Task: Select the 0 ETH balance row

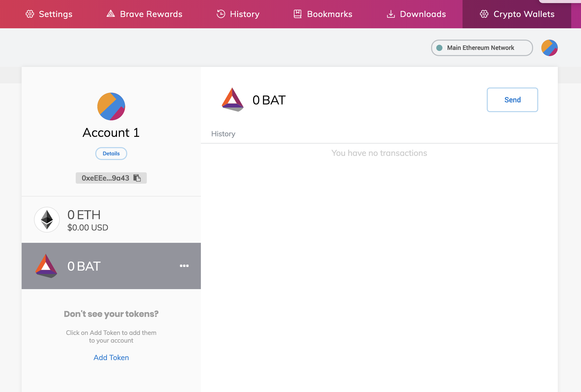Action: click(111, 220)
